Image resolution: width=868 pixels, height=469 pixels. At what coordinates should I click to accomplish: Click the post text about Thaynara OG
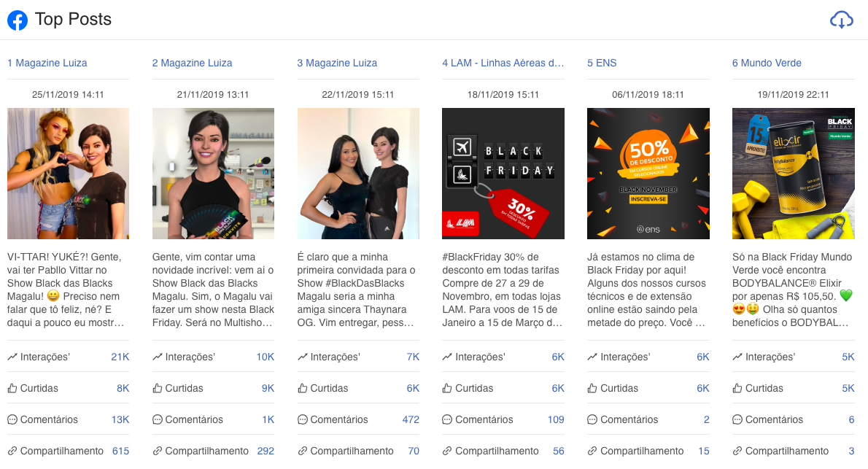point(357,290)
